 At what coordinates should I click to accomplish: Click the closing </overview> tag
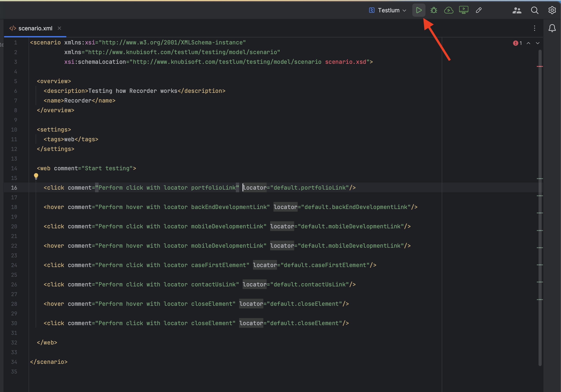55,110
